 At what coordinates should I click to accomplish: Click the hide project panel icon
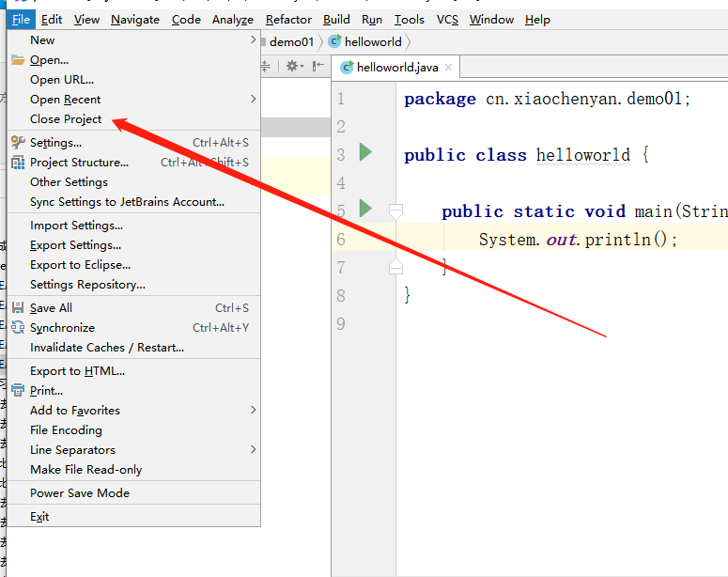316,67
